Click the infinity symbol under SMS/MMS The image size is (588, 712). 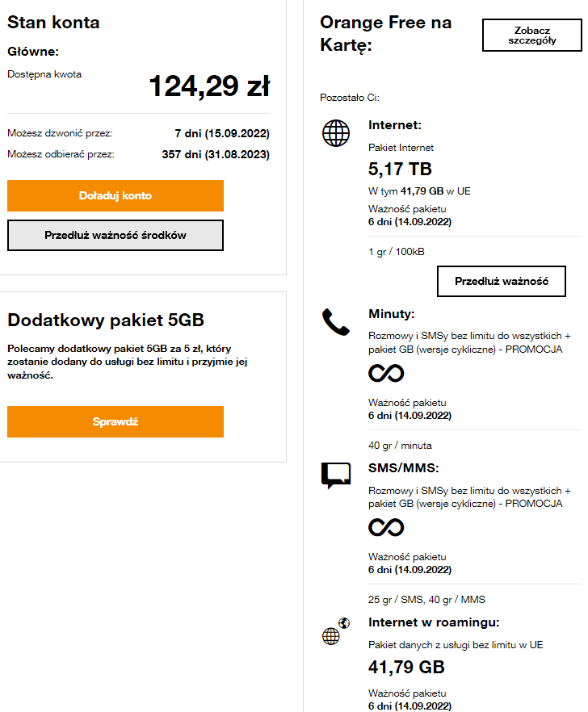(386, 527)
